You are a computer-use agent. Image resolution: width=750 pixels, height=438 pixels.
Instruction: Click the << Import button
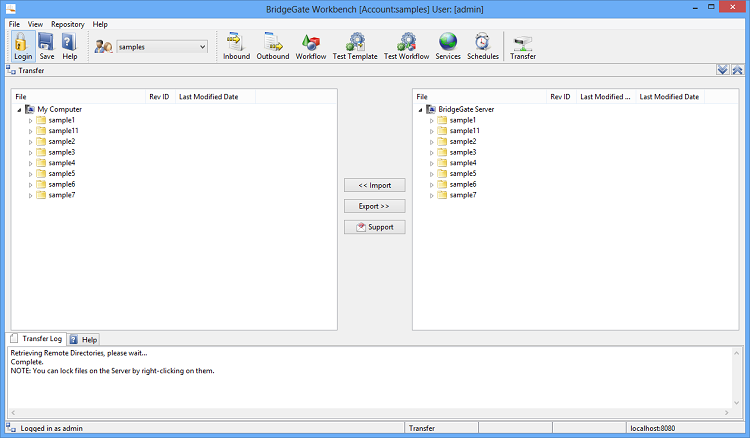pos(375,185)
